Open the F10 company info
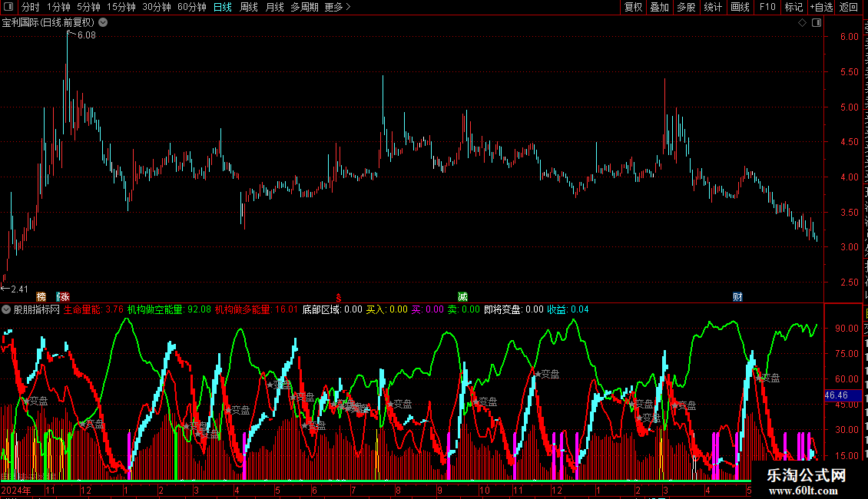 tap(767, 7)
